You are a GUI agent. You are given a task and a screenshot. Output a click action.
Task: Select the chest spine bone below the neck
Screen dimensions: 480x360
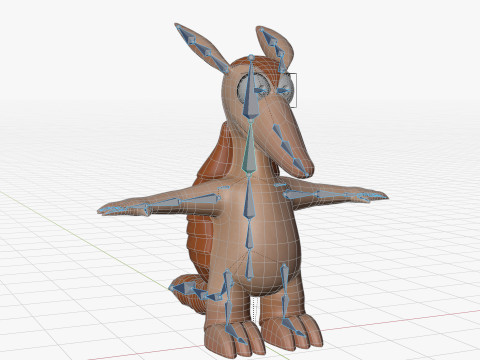click(x=249, y=199)
